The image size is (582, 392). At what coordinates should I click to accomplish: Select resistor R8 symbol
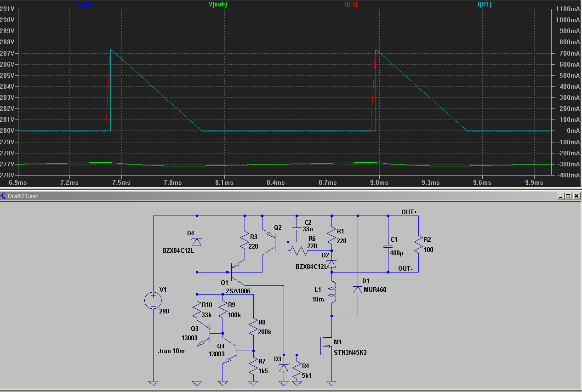click(x=253, y=328)
